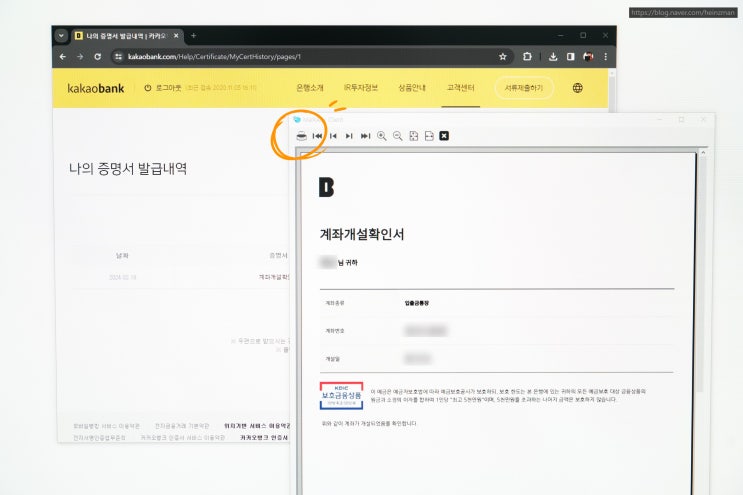Viewport: 743px width, 495px height.
Task: Click the B logo on the certificate
Action: click(326, 187)
